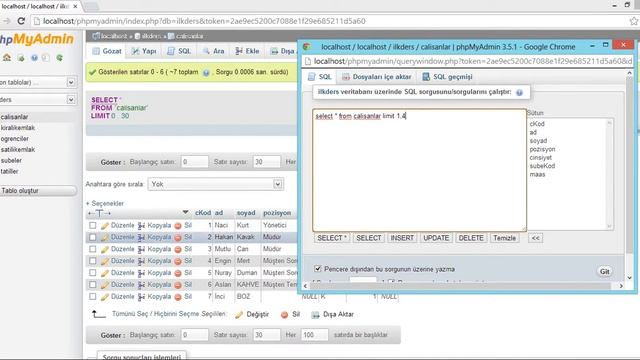This screenshot has width=640, height=360.
Task: Click the ilkders database icon in breadcrumb
Action: click(138, 36)
